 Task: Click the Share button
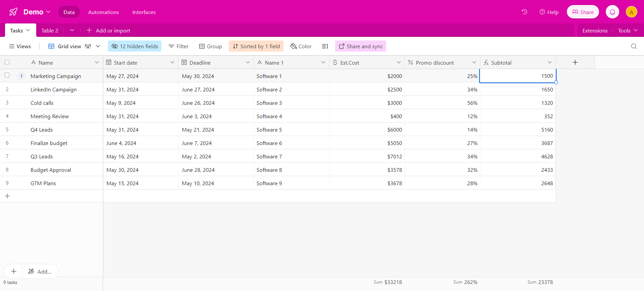pos(583,12)
